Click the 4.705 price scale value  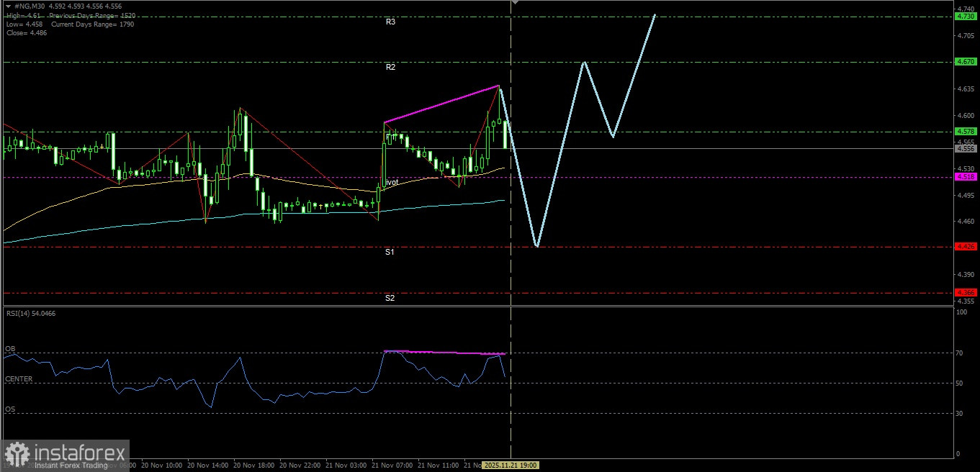click(966, 36)
